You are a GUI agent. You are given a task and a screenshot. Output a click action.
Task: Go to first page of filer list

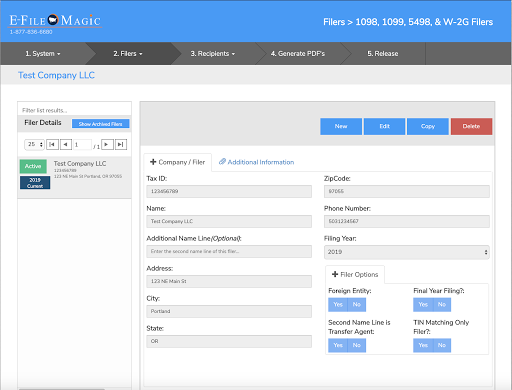52,144
